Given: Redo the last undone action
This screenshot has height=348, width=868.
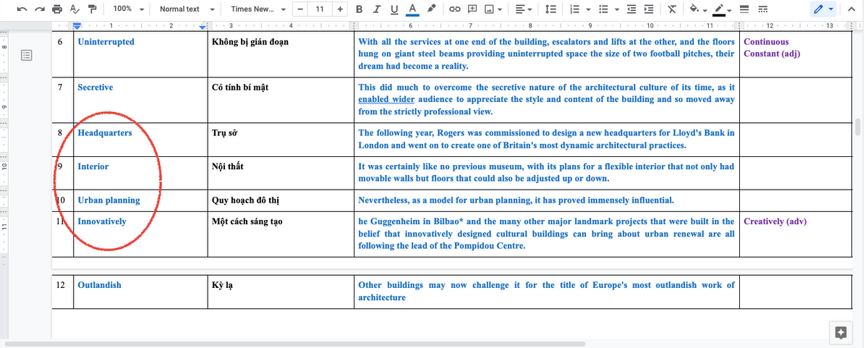Looking at the screenshot, I should (41, 9).
